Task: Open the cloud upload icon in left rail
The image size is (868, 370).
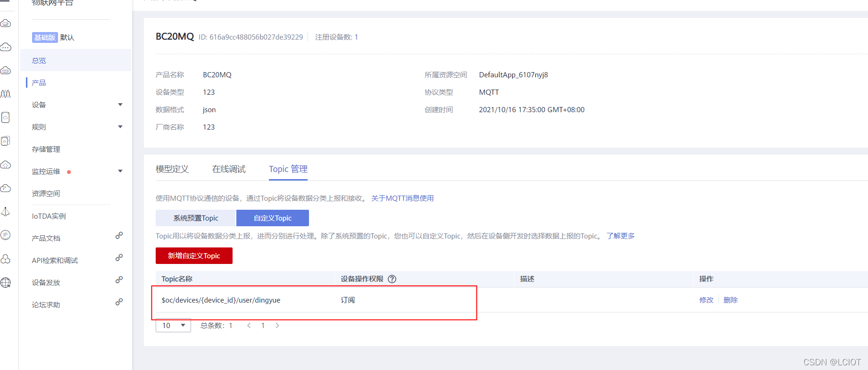Action: click(6, 164)
